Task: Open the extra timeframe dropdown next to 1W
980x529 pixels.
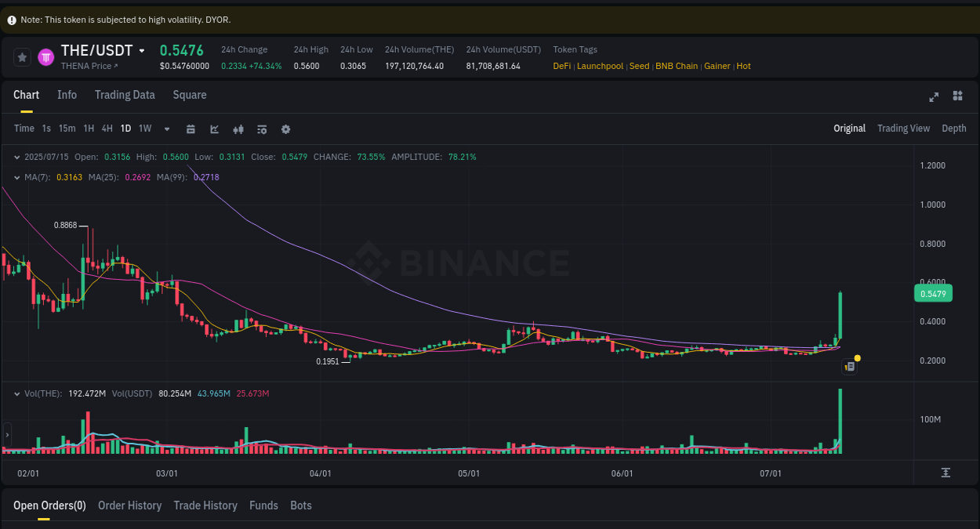Action: pos(166,129)
